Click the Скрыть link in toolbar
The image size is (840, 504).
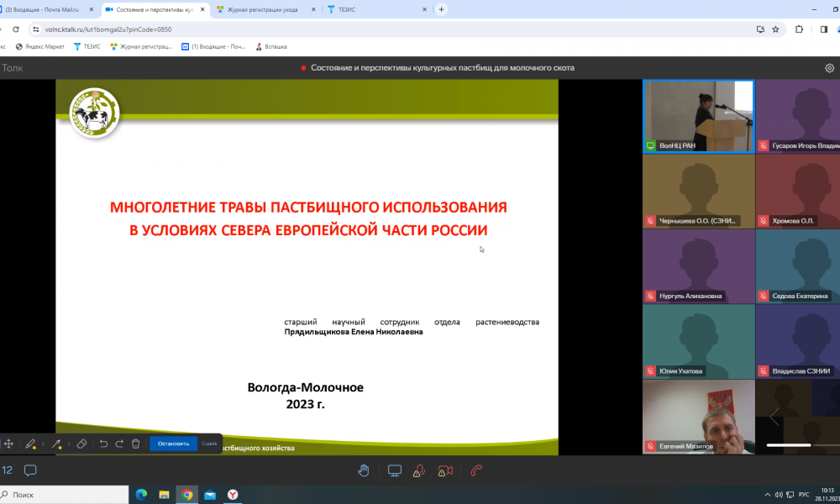pyautogui.click(x=209, y=444)
